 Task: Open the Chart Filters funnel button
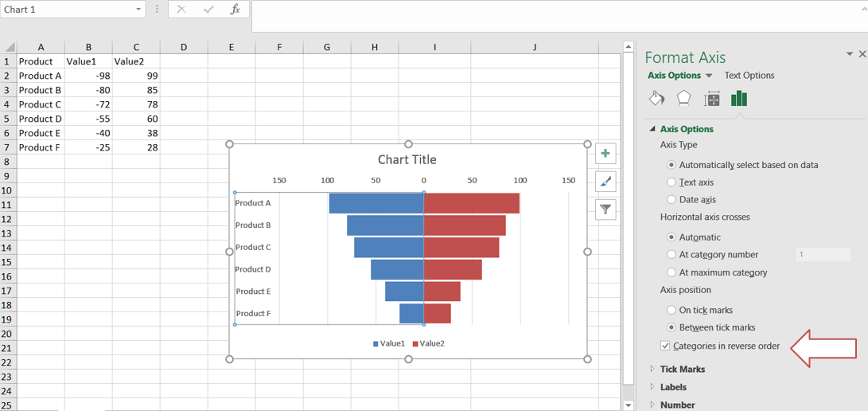(605, 209)
